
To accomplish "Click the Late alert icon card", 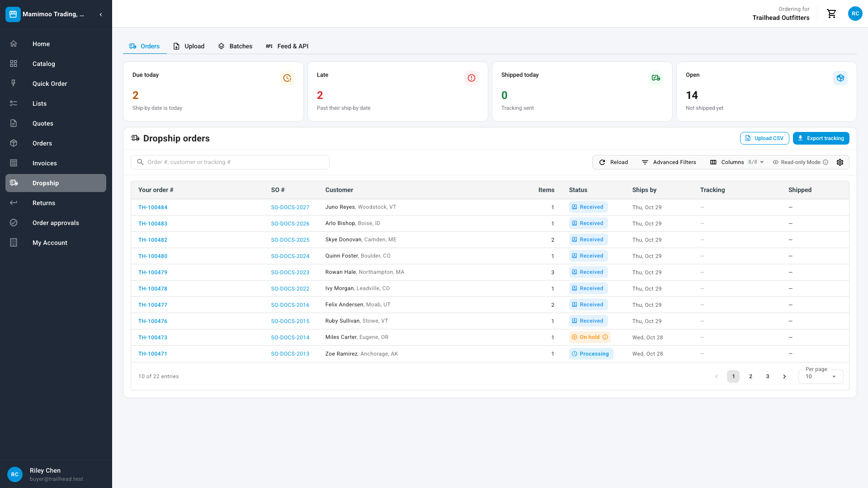I will (x=472, y=78).
